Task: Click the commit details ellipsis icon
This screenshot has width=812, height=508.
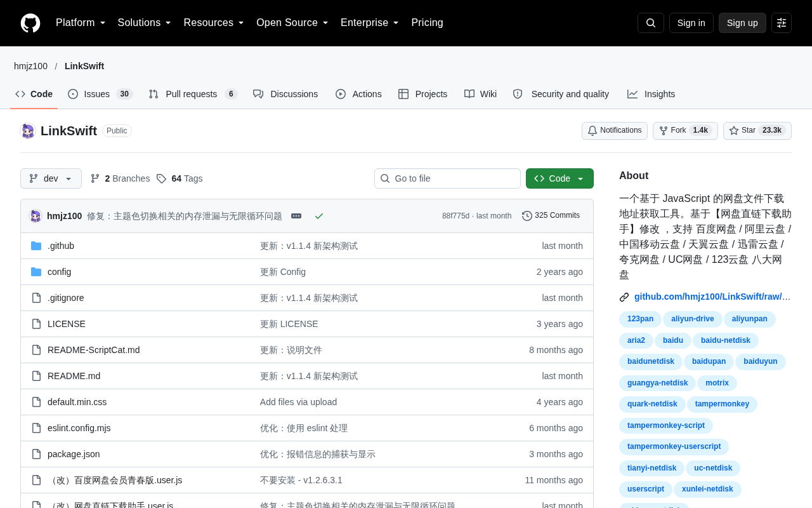Action: pos(296,216)
